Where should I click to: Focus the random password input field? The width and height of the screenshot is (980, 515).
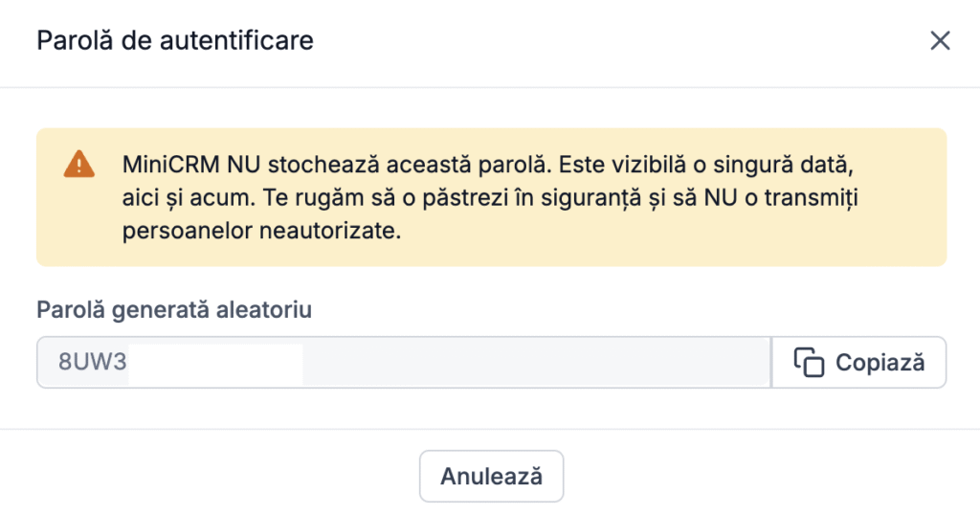(404, 363)
